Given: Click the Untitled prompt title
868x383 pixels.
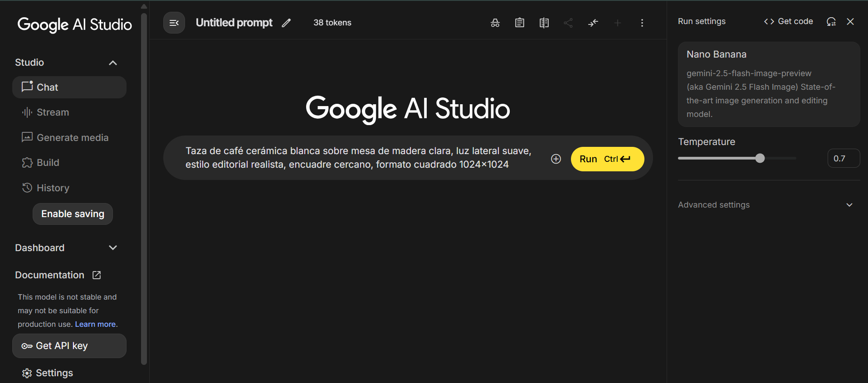Looking at the screenshot, I should pyautogui.click(x=234, y=23).
